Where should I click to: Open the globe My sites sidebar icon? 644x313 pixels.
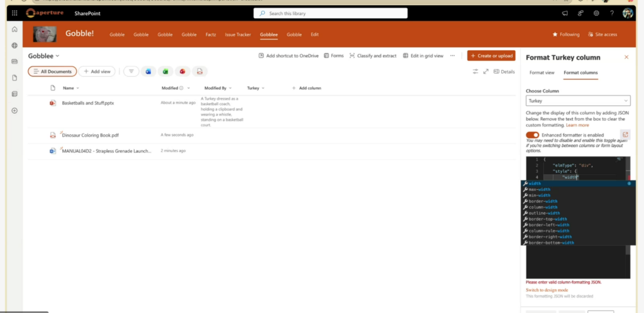point(15,45)
